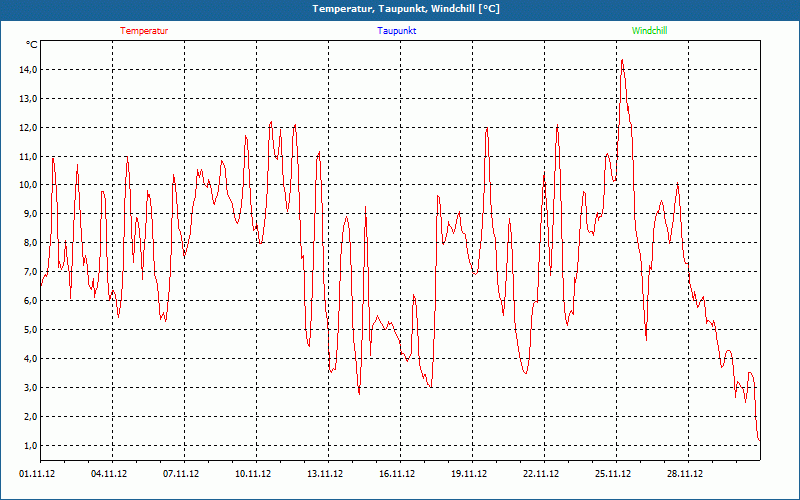Click the green Windchill legend label

[649, 31]
